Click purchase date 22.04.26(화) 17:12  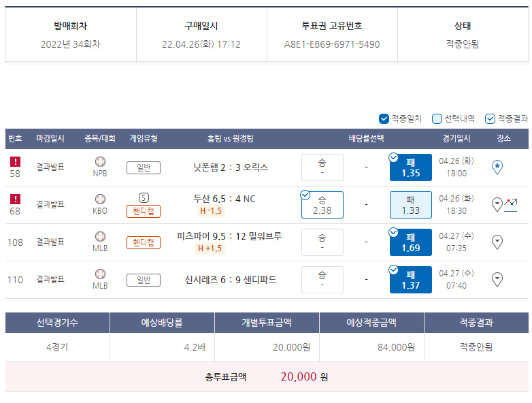[201, 44]
